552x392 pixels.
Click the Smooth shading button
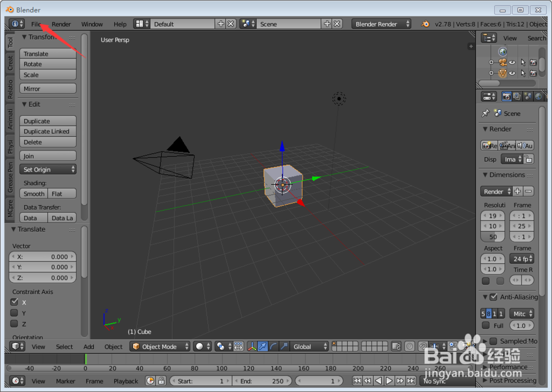tap(34, 194)
